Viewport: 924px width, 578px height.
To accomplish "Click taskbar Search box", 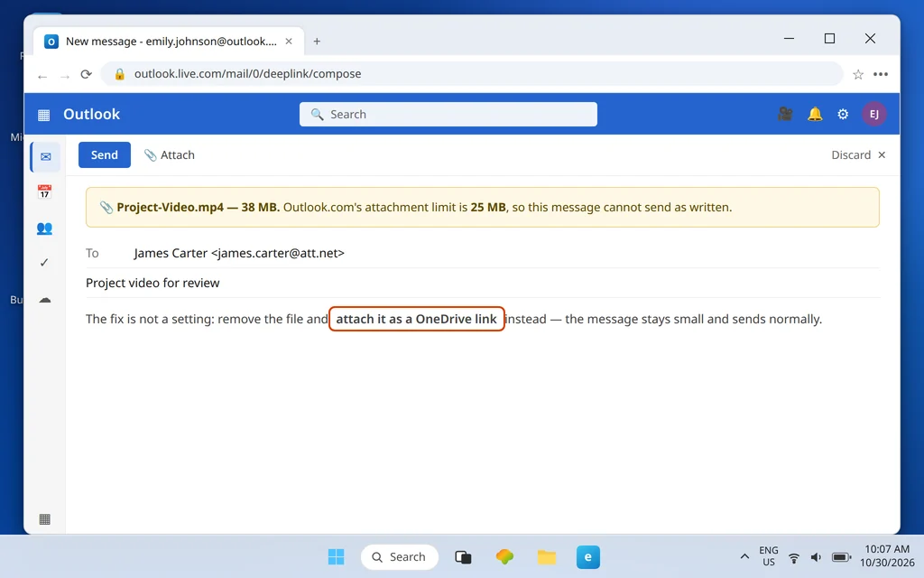I will (400, 556).
